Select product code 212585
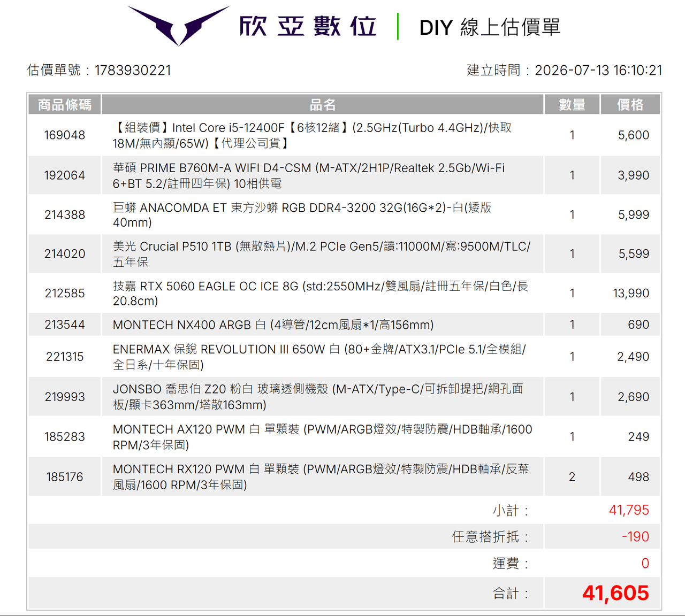 [x=65, y=294]
